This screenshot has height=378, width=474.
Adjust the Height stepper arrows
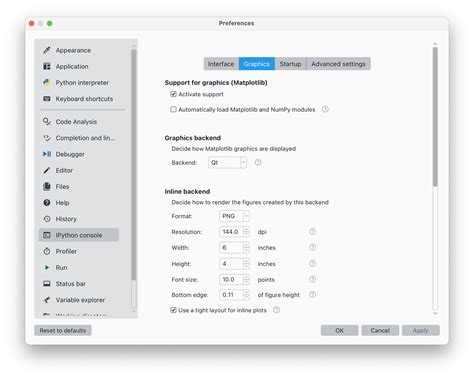[246, 264]
